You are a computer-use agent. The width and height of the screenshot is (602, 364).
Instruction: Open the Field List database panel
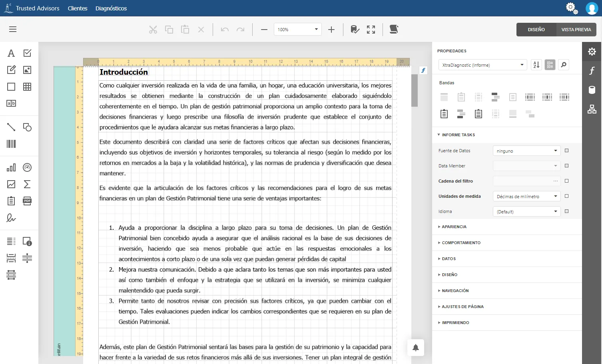(x=592, y=90)
